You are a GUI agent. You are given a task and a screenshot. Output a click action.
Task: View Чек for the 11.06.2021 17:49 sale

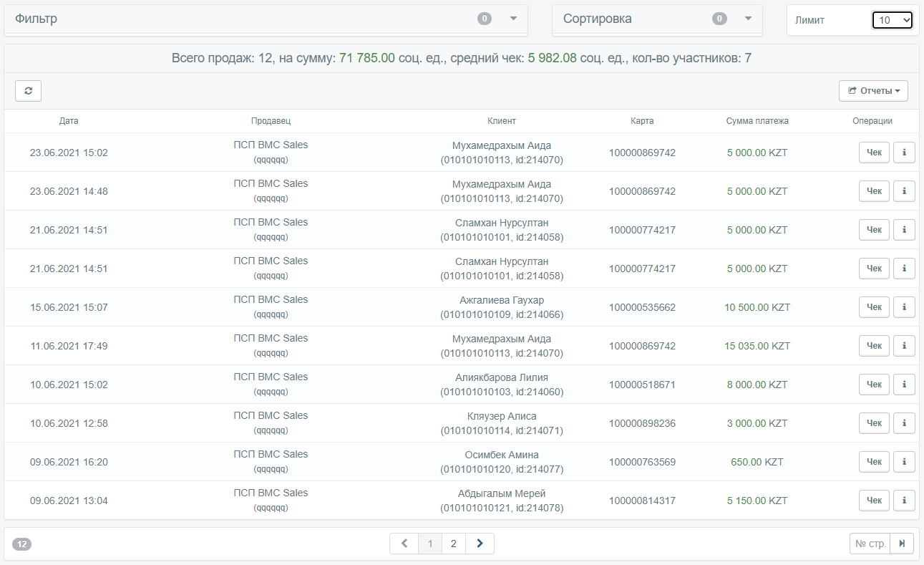click(874, 346)
